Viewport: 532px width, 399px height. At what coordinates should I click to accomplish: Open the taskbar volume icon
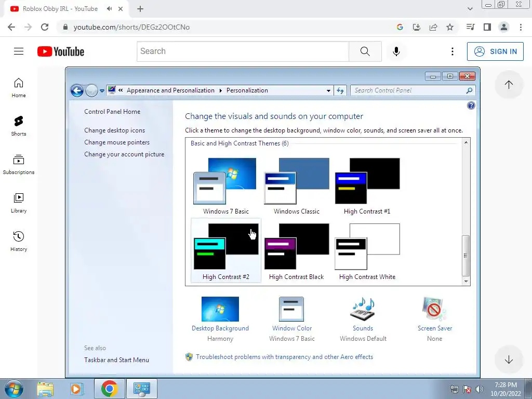click(x=479, y=389)
